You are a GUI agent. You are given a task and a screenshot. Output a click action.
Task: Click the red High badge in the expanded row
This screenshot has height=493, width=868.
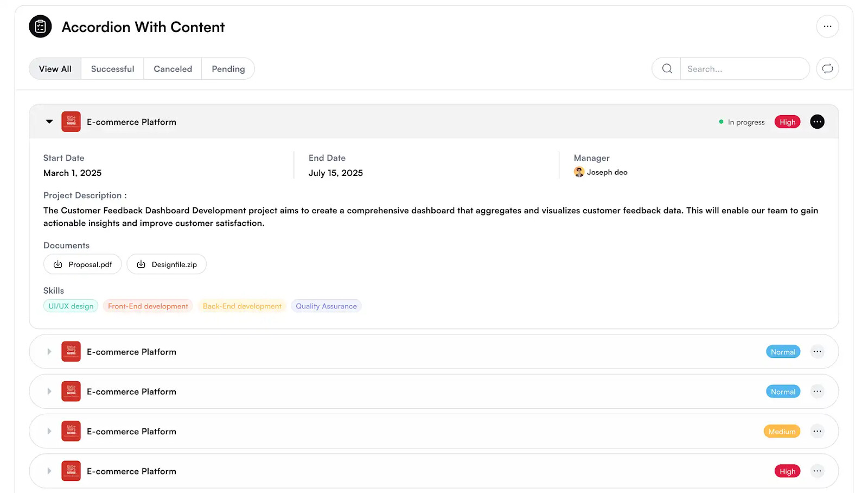coord(787,122)
